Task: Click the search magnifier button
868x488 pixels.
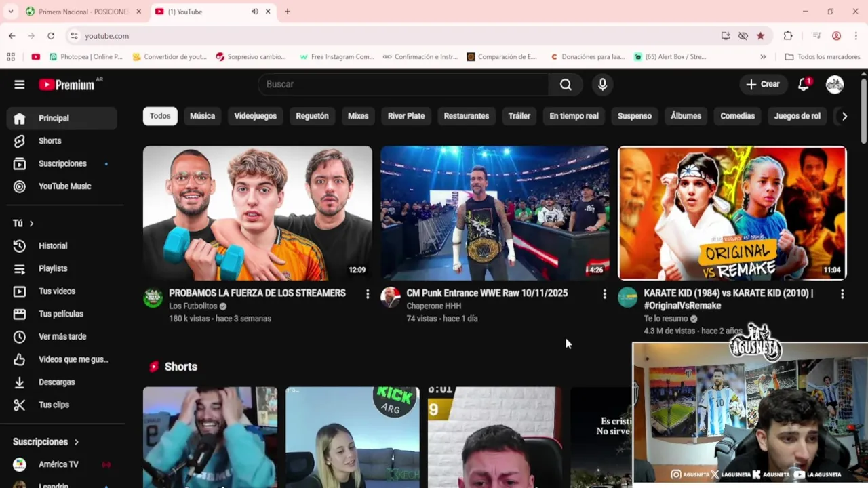Action: [566, 84]
